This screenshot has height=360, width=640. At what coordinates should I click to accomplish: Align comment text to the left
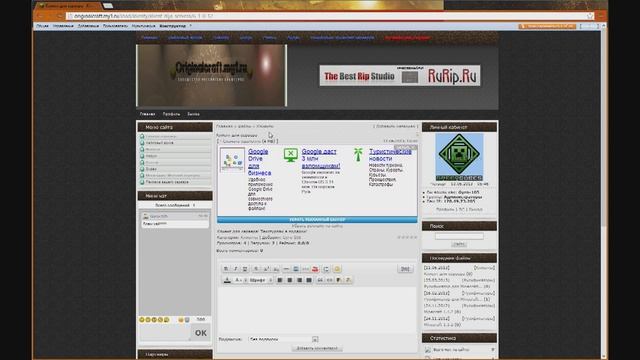pos(280,280)
